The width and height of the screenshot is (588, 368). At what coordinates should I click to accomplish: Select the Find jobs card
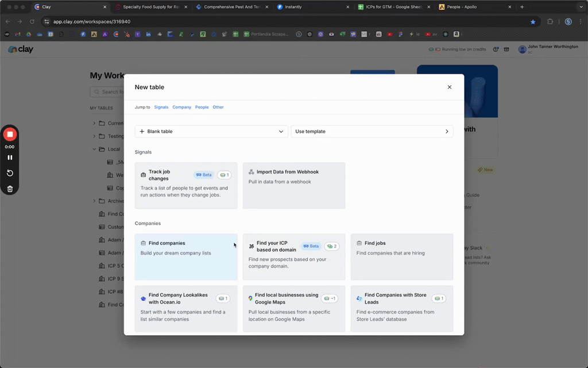[x=402, y=257]
